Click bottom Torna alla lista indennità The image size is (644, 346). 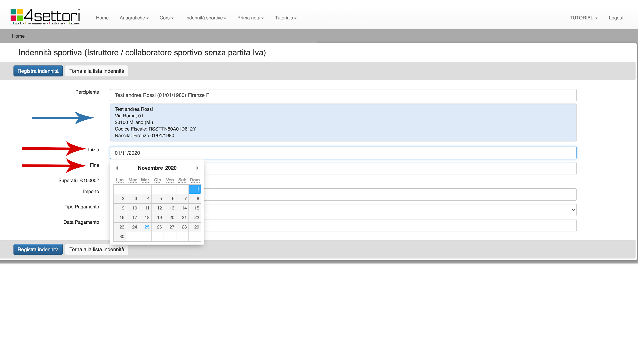pos(96,249)
